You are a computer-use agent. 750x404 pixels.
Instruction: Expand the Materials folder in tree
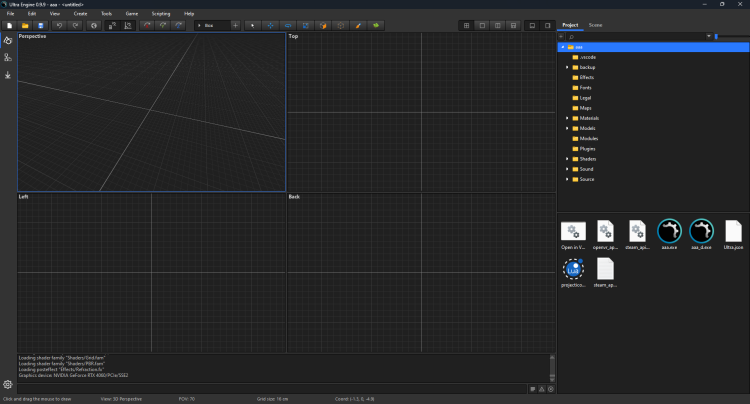pos(568,118)
